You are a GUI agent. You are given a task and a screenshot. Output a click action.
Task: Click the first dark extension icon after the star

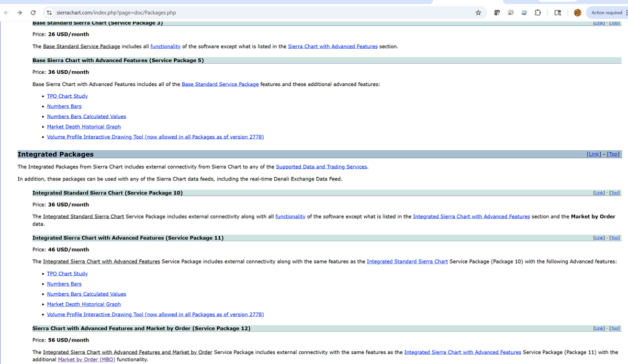[x=497, y=13]
